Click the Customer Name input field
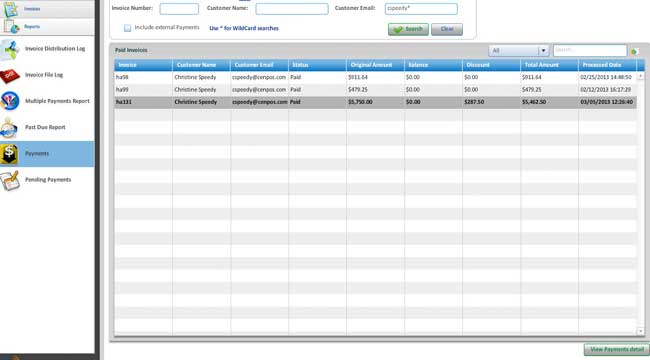Image resolution: width=650 pixels, height=360 pixels. click(292, 9)
